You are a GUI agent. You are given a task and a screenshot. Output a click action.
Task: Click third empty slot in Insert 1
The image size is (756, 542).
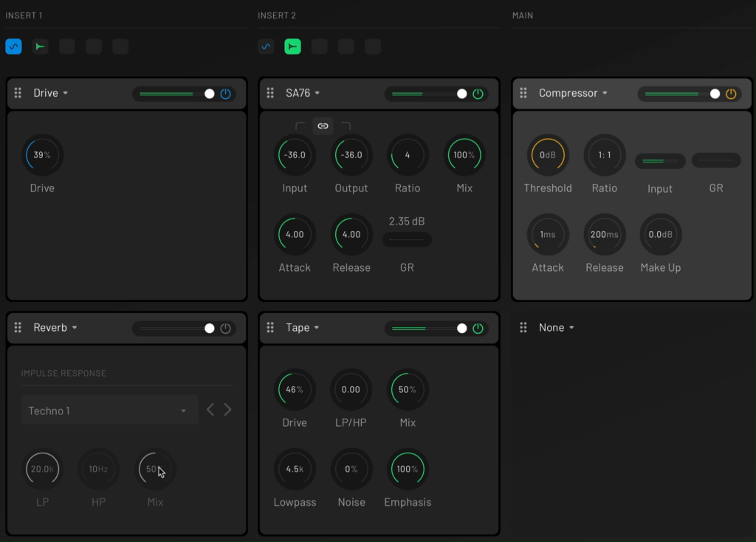click(x=120, y=47)
